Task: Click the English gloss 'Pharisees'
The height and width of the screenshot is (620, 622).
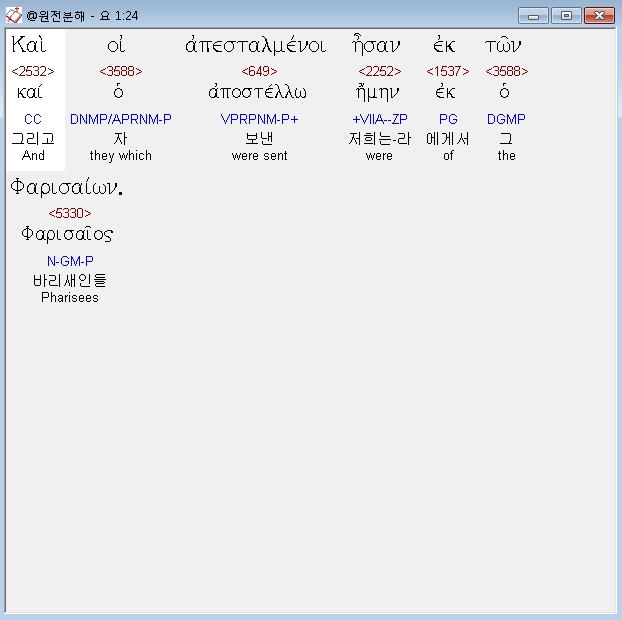Action: [70, 298]
